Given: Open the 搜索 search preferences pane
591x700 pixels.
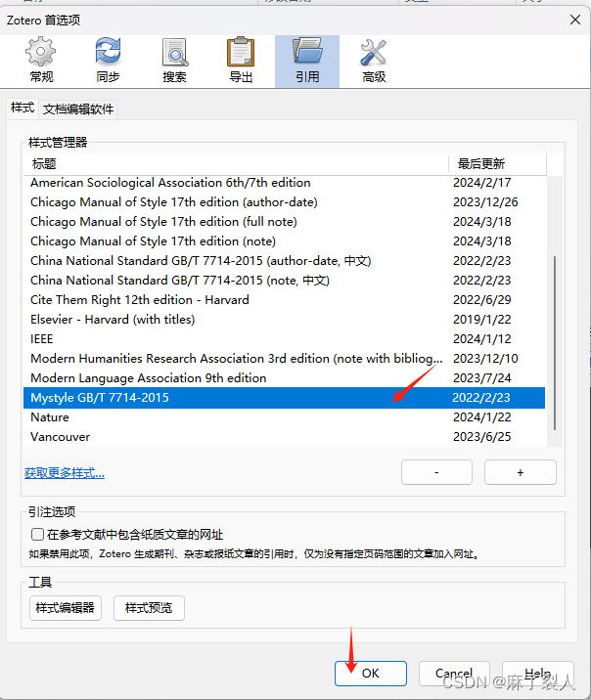Looking at the screenshot, I should (174, 62).
